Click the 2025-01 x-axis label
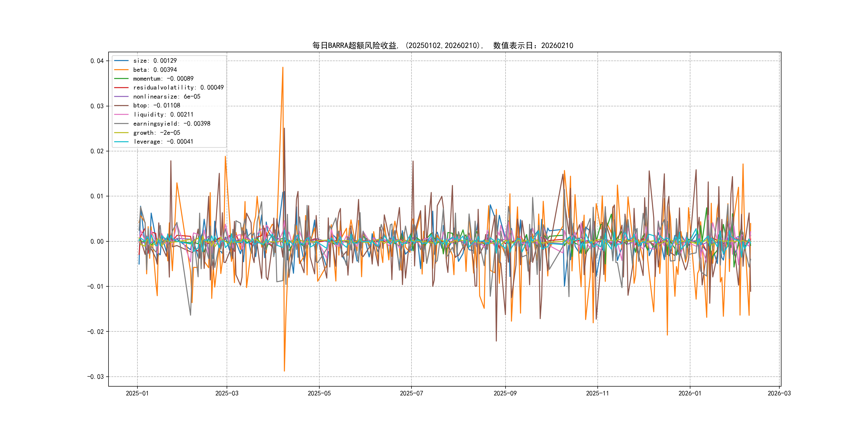This screenshot has width=868, height=434. [x=137, y=393]
